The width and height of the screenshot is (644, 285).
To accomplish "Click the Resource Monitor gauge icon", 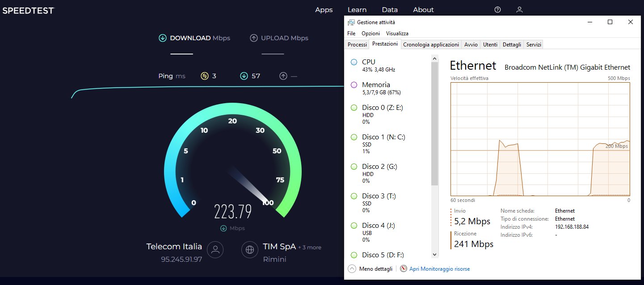I will click(x=403, y=268).
